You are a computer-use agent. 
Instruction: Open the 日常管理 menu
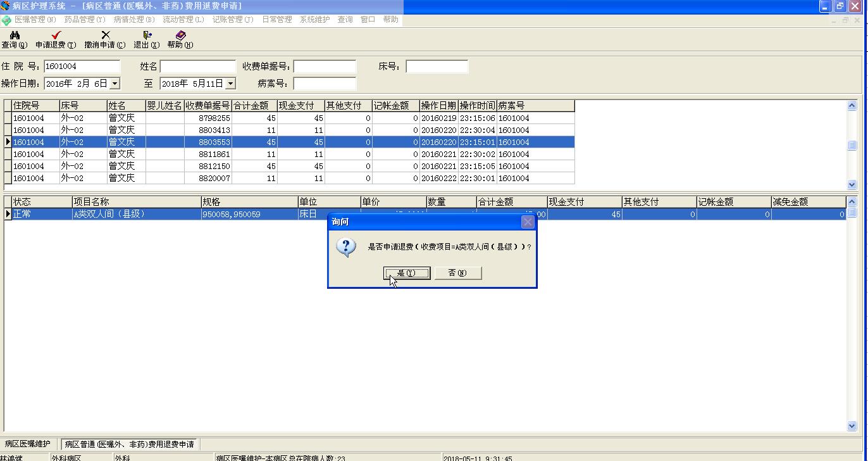tap(277, 20)
